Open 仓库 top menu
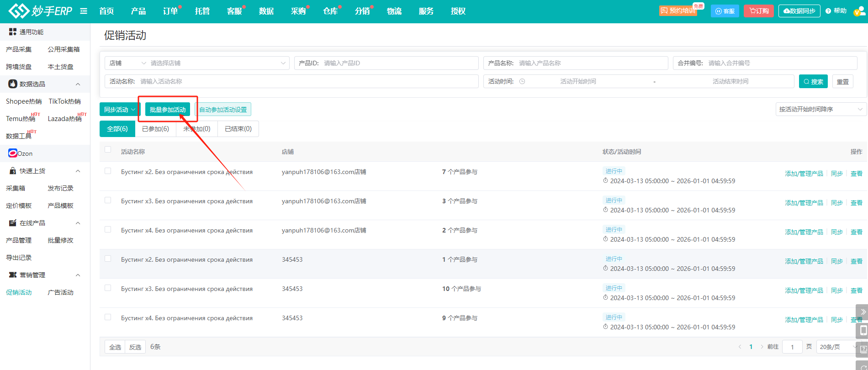 [x=330, y=11]
